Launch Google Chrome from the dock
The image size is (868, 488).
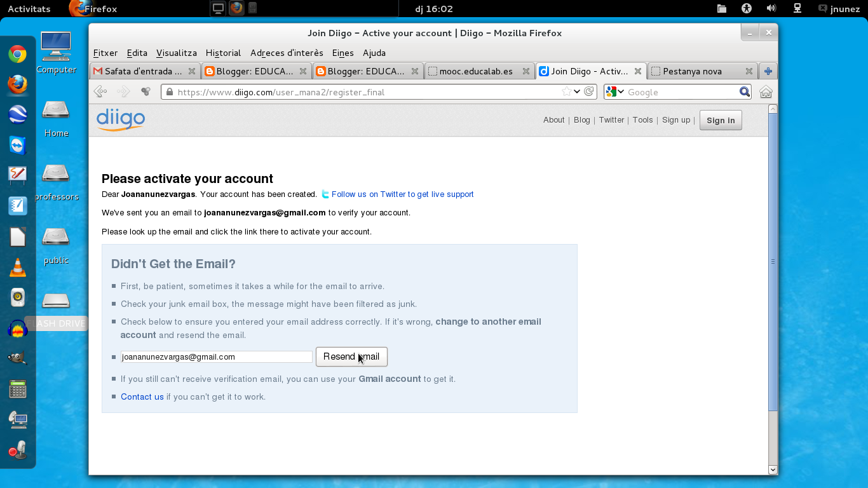point(17,54)
